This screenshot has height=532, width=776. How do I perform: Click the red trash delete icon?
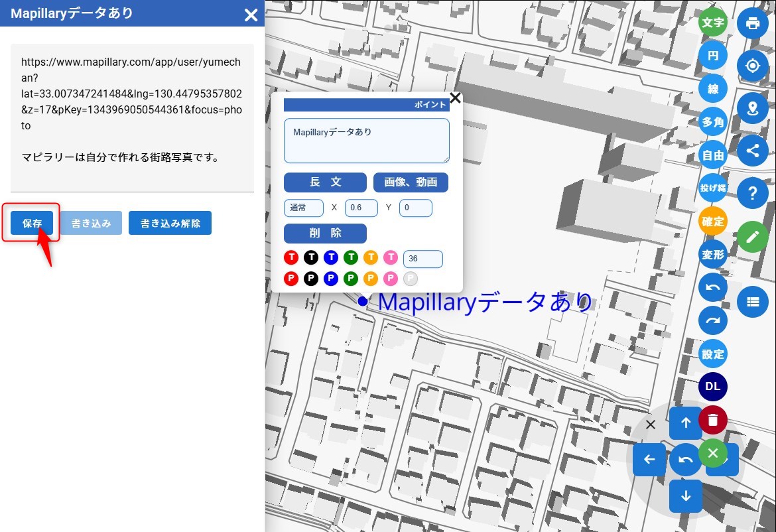[x=713, y=420]
